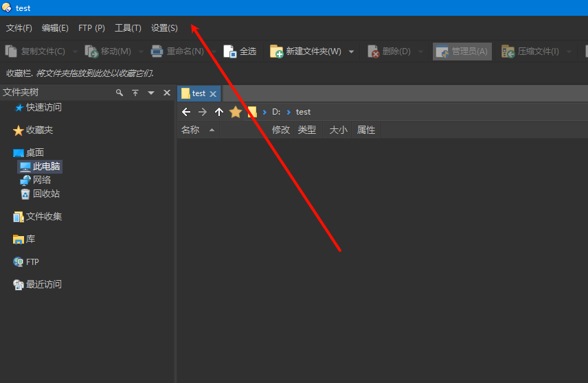
Task: Click the test breadcrumb segment
Action: 303,112
